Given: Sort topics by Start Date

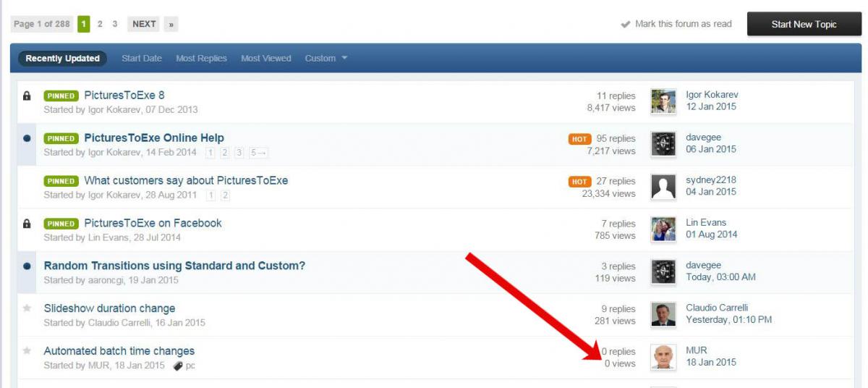Looking at the screenshot, I should click(x=142, y=58).
